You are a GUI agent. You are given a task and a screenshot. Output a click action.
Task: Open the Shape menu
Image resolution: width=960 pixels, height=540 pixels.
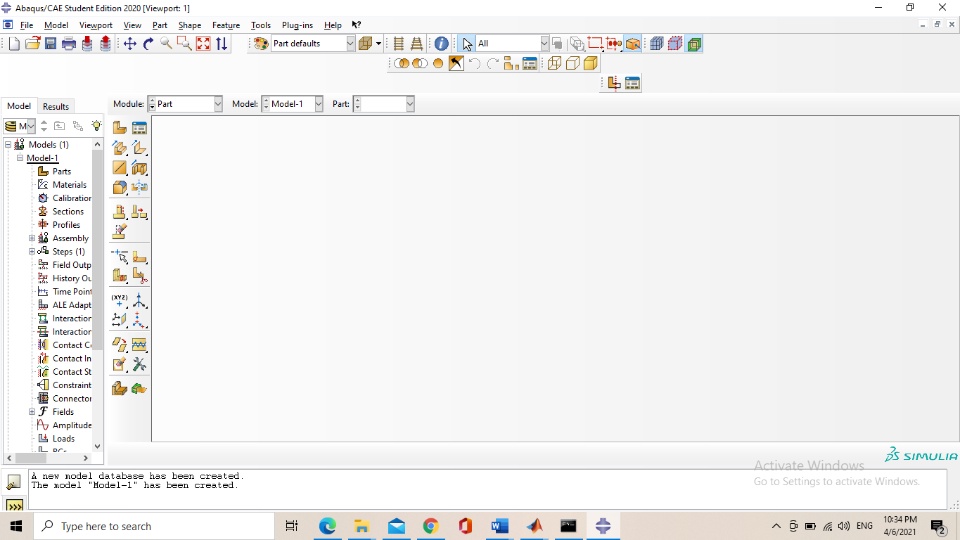pyautogui.click(x=189, y=25)
